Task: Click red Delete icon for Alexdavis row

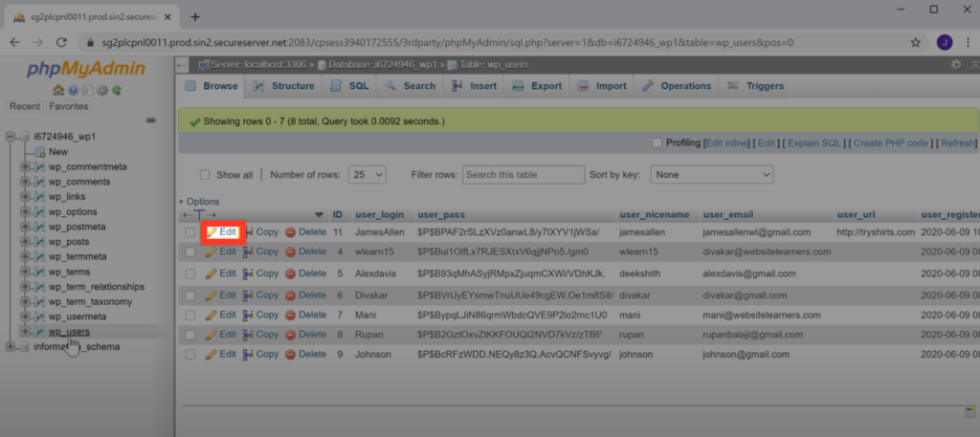Action: coord(291,273)
